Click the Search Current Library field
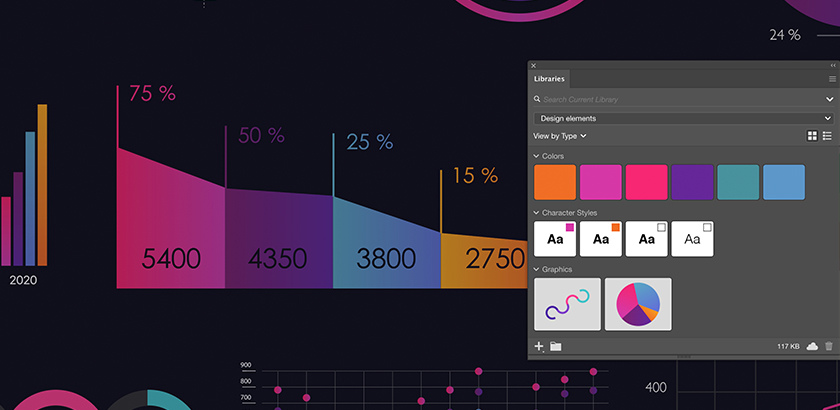The width and height of the screenshot is (840, 410). click(x=680, y=99)
